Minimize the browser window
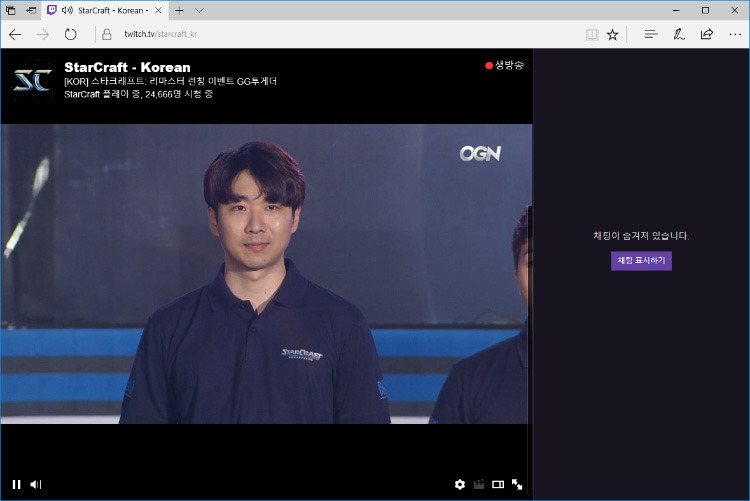 [676, 10]
